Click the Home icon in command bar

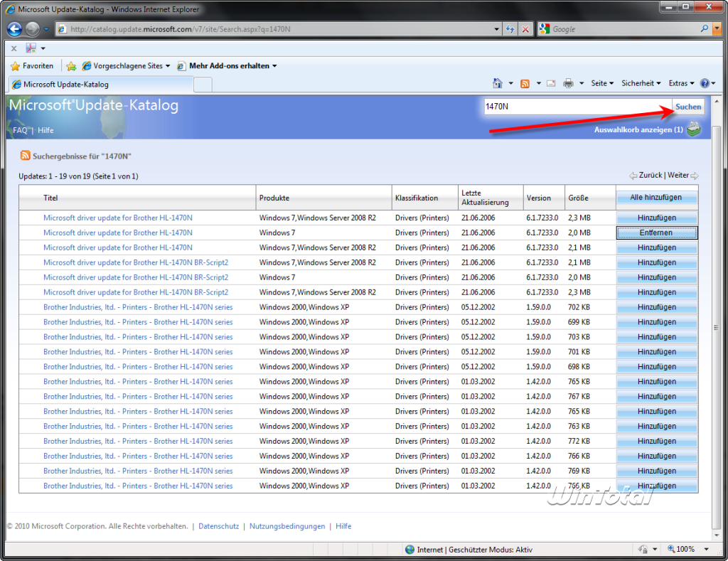[x=497, y=83]
